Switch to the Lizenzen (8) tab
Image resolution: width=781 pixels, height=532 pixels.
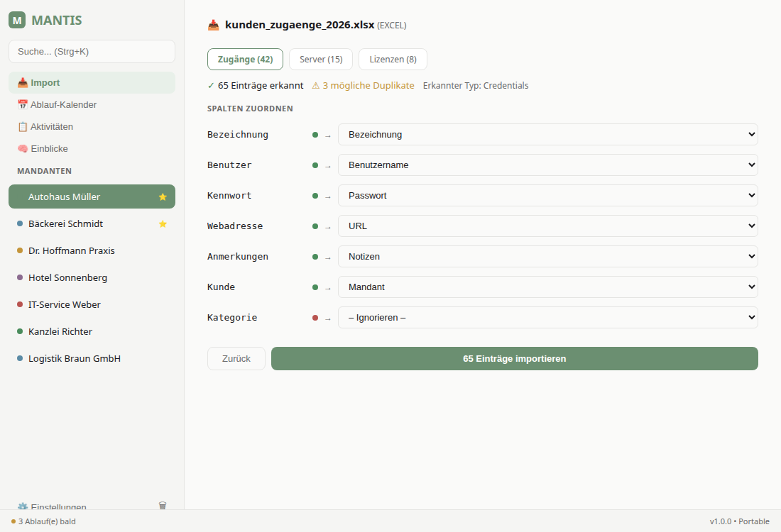coord(393,60)
